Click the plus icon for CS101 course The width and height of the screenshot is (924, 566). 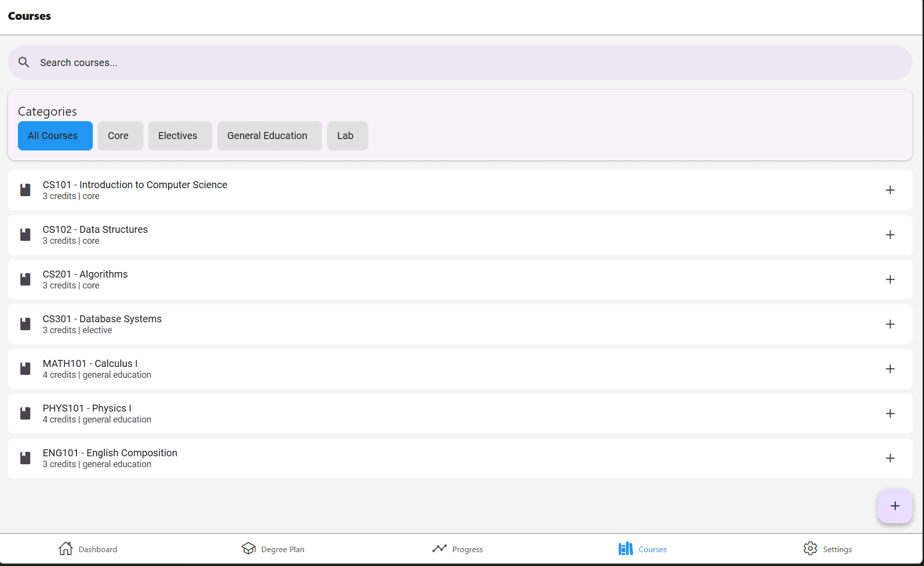[890, 190]
